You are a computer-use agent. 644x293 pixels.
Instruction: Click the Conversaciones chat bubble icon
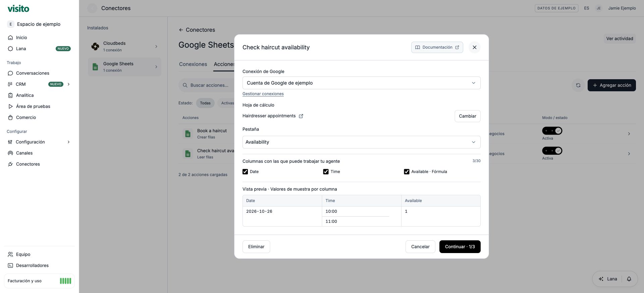[10, 73]
